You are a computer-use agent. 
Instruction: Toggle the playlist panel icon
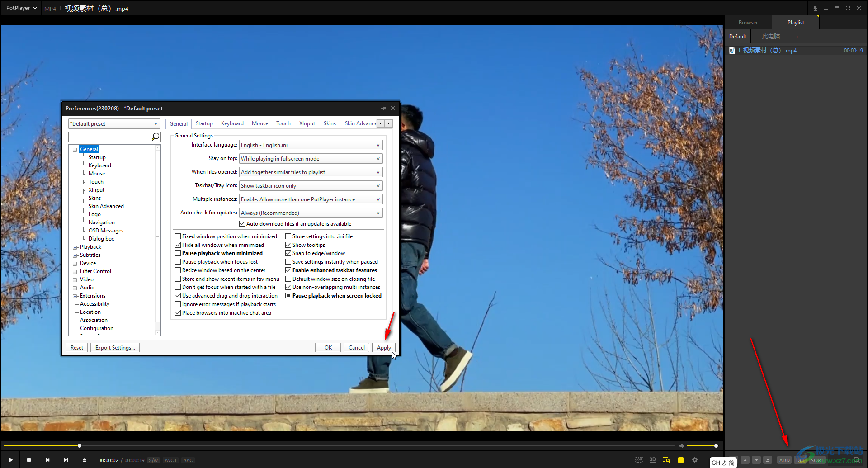point(681,460)
